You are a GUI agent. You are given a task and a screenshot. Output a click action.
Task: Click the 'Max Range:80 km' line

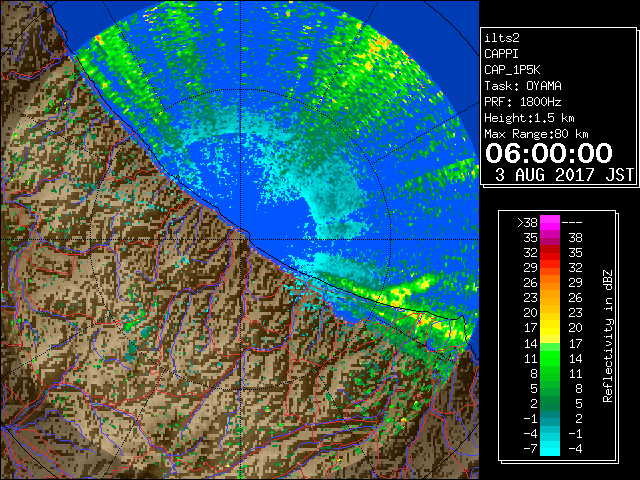coord(536,134)
